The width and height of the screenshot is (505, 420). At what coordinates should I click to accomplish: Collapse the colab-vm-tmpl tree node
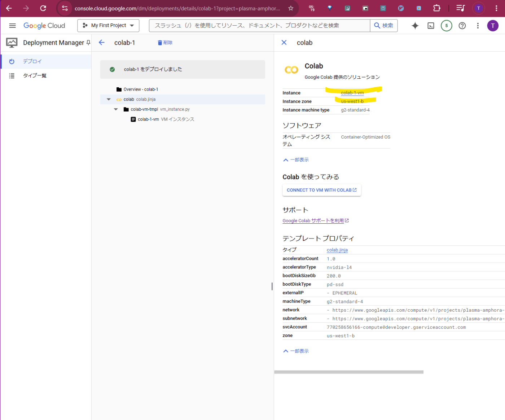point(116,109)
